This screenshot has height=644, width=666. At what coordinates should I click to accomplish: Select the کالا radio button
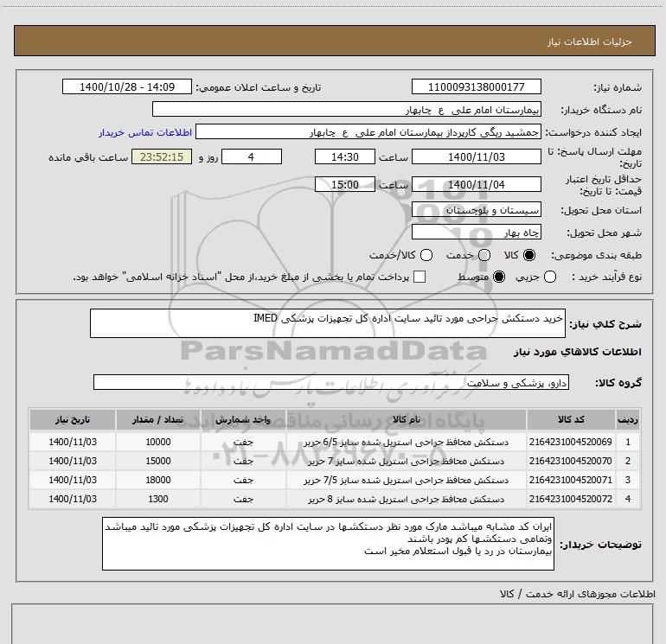click(529, 255)
